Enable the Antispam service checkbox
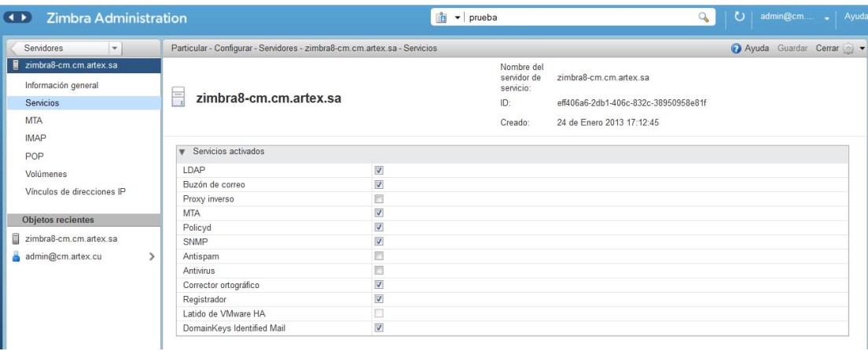Screen dimensions: 868x351 pyautogui.click(x=379, y=255)
